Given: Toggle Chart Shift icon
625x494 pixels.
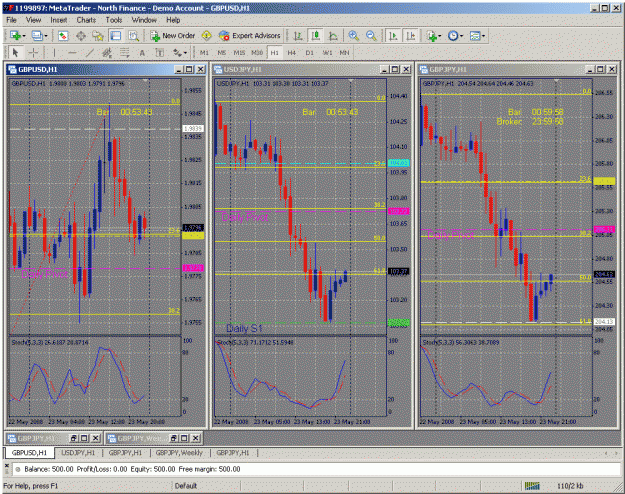Looking at the screenshot, I should (411, 36).
